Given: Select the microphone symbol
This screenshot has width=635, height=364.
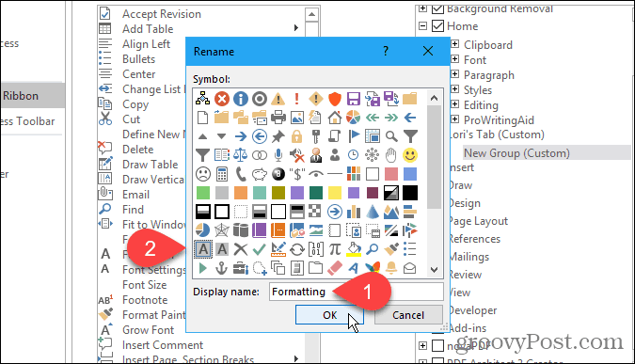Looking at the screenshot, I should 278,155.
